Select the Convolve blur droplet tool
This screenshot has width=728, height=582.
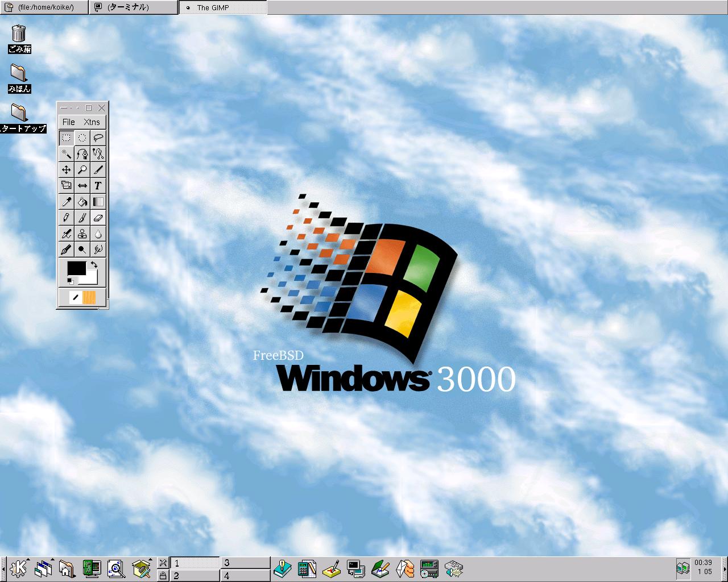click(x=98, y=233)
